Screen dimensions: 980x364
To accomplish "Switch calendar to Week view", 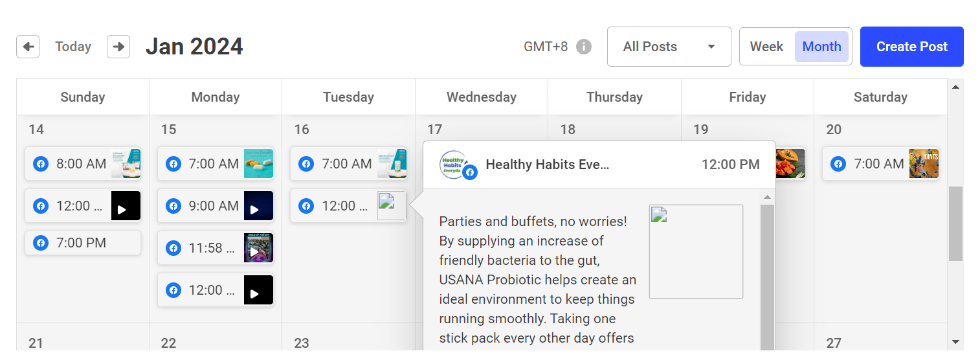I will 766,47.
